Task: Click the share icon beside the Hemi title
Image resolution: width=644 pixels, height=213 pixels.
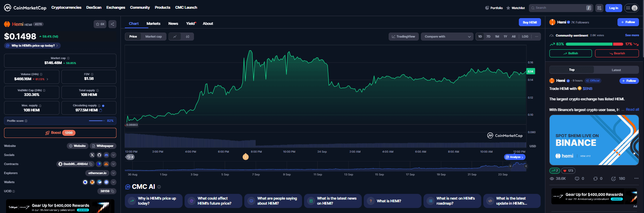Action: [x=112, y=24]
